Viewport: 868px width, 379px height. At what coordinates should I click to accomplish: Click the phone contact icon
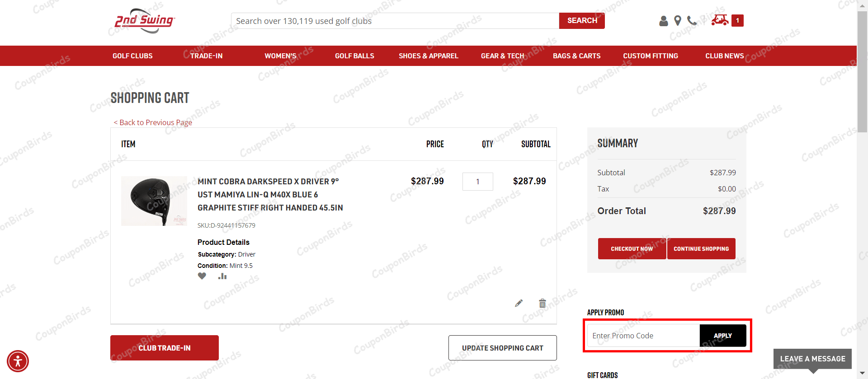point(692,21)
